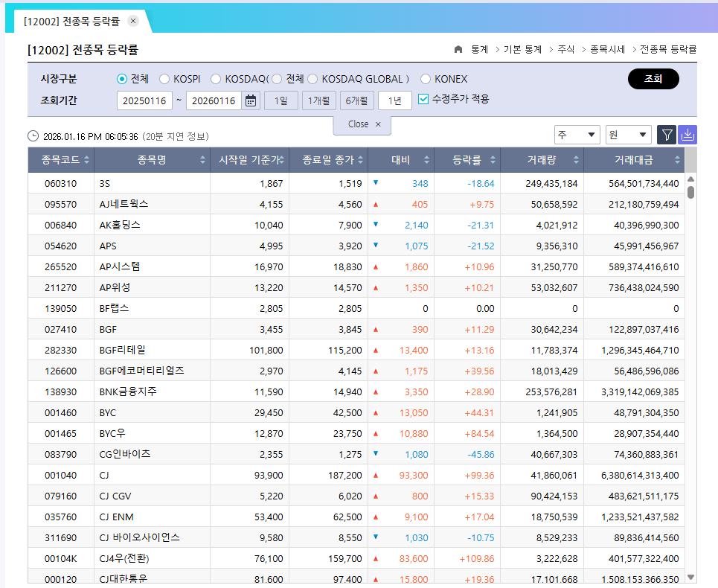The image size is (718, 588).
Task: Collapse search panel with Close button
Action: (362, 124)
